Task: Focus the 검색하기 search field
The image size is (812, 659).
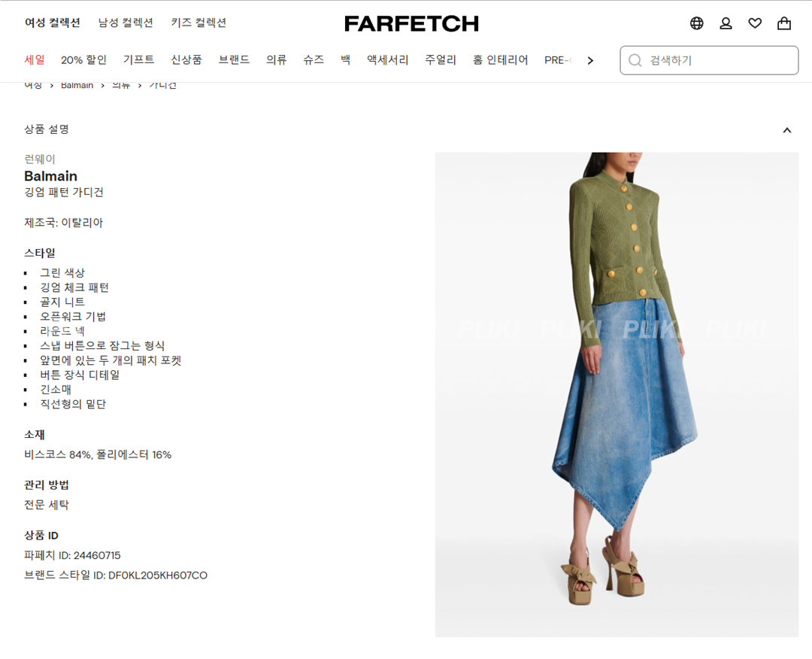Action: click(x=709, y=60)
